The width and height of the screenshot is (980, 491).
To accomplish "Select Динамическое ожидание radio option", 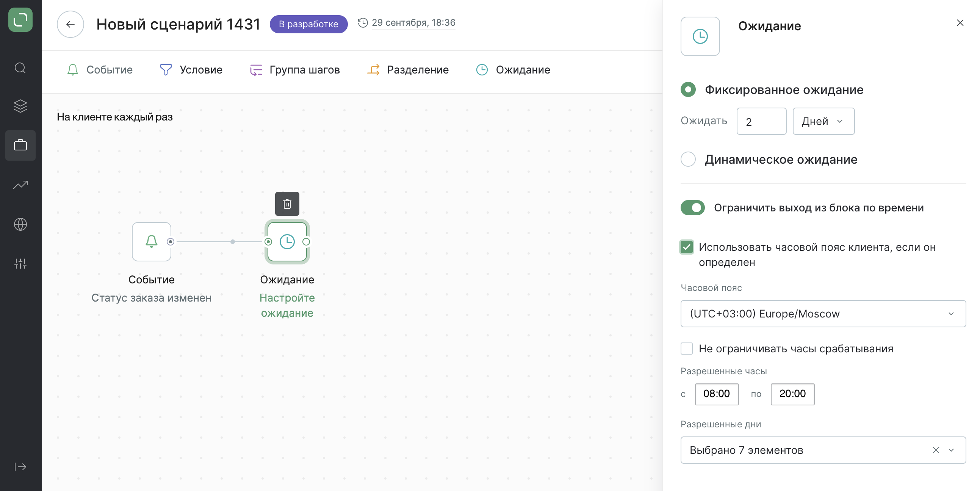I will 688,159.
